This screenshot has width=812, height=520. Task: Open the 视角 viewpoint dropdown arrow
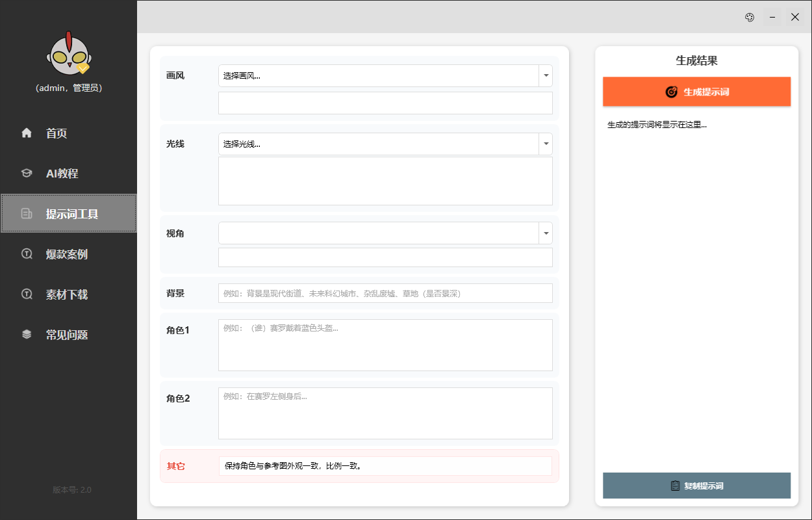coord(546,233)
